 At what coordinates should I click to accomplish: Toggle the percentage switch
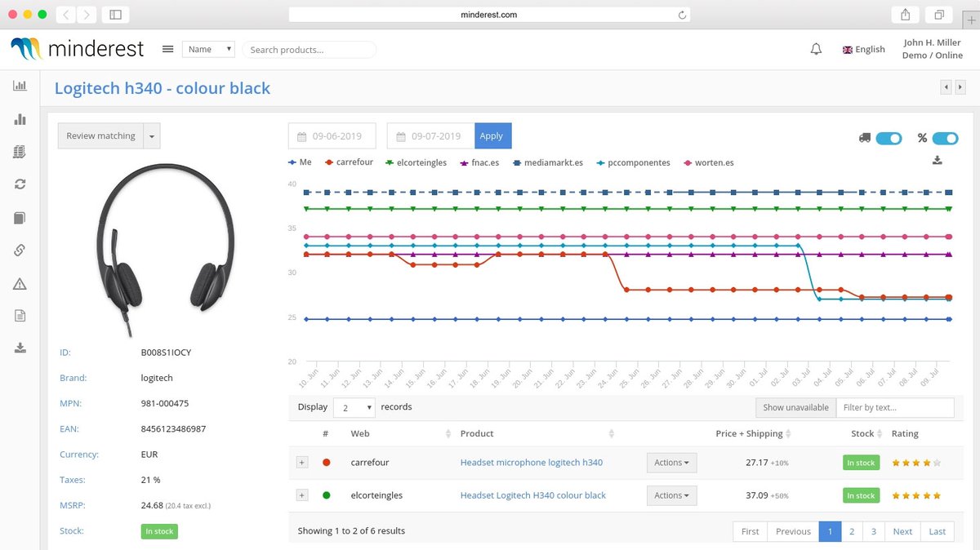(x=945, y=138)
